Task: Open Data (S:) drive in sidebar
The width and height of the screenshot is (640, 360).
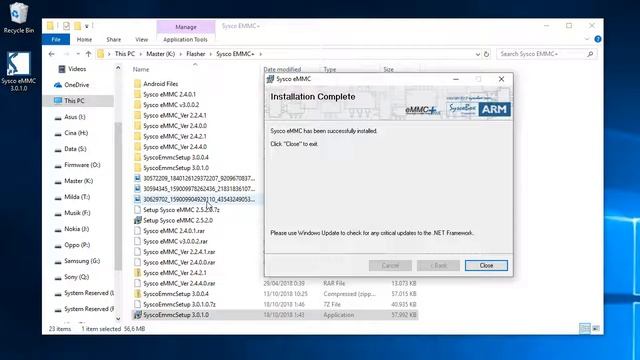Action: [x=75, y=149]
